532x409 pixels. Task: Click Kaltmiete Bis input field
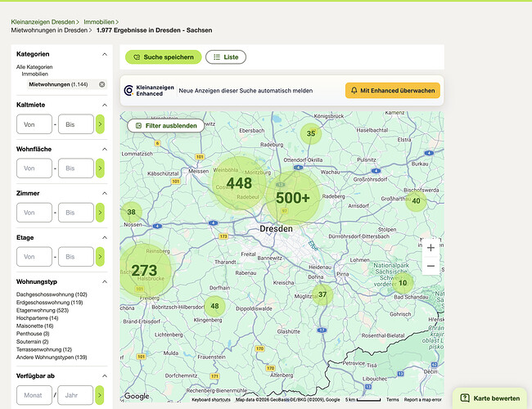(x=75, y=124)
